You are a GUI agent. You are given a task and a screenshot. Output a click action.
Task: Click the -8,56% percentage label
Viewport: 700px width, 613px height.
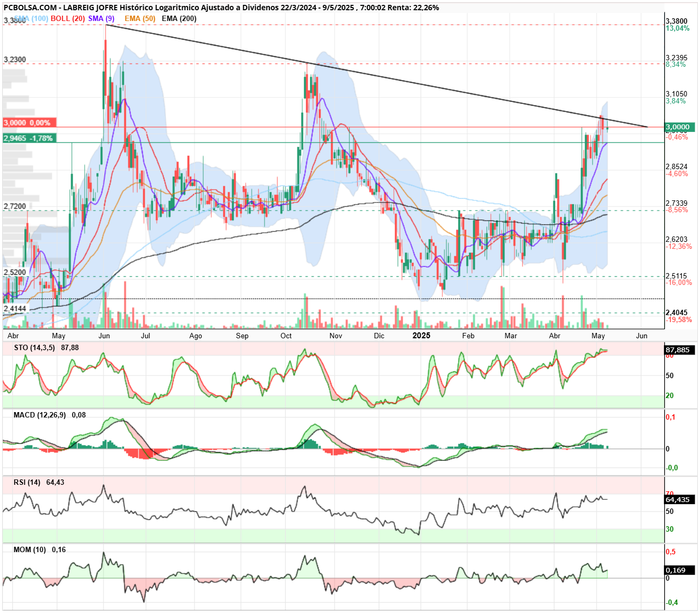pyautogui.click(x=677, y=210)
